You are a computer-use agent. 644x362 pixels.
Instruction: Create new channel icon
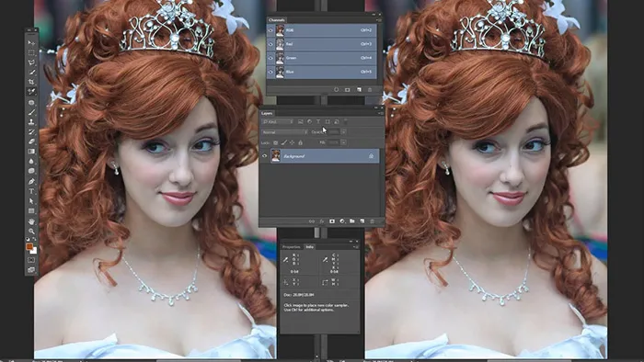[x=359, y=89]
